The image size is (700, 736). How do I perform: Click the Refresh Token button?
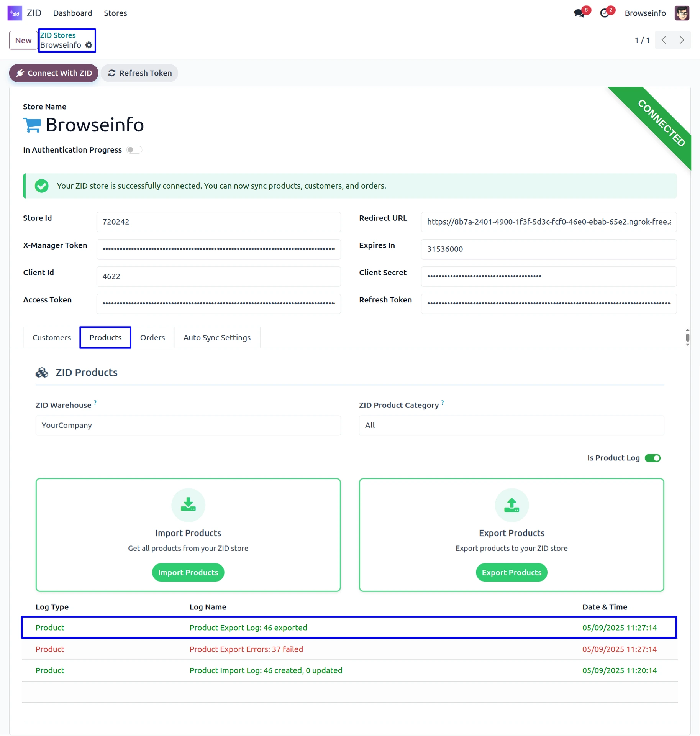coord(139,73)
